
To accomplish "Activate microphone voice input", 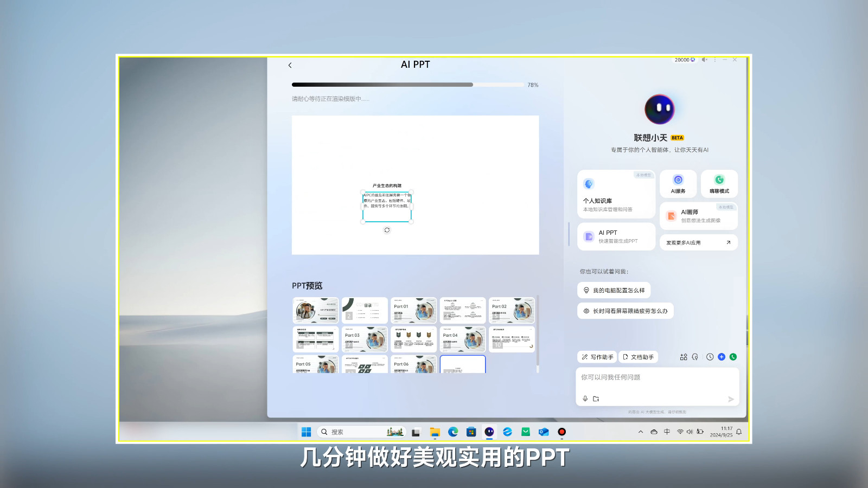I will (x=585, y=399).
